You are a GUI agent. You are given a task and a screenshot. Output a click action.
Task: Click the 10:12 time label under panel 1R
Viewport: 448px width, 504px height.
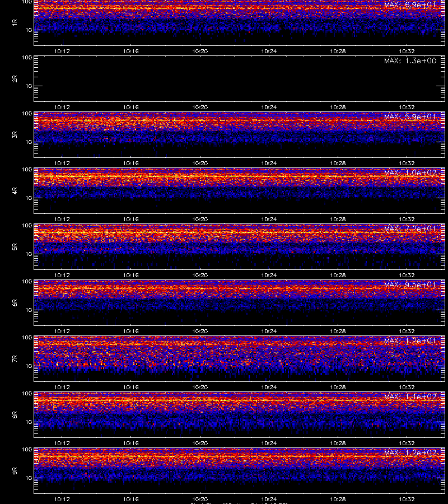tap(62, 51)
